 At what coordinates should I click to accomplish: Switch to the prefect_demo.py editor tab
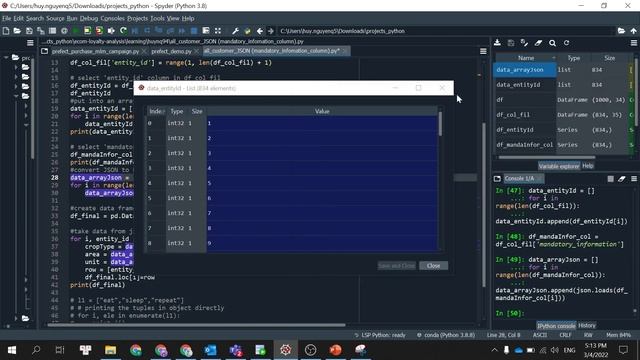171,51
